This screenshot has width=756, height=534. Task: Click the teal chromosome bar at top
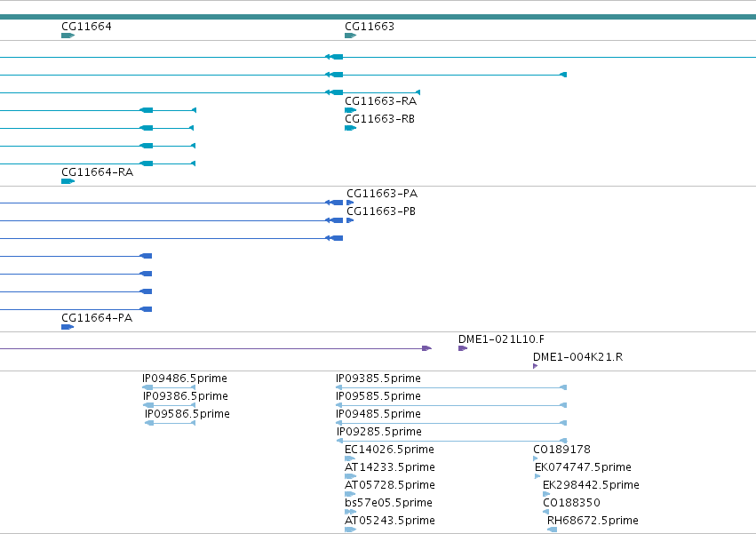(378, 17)
